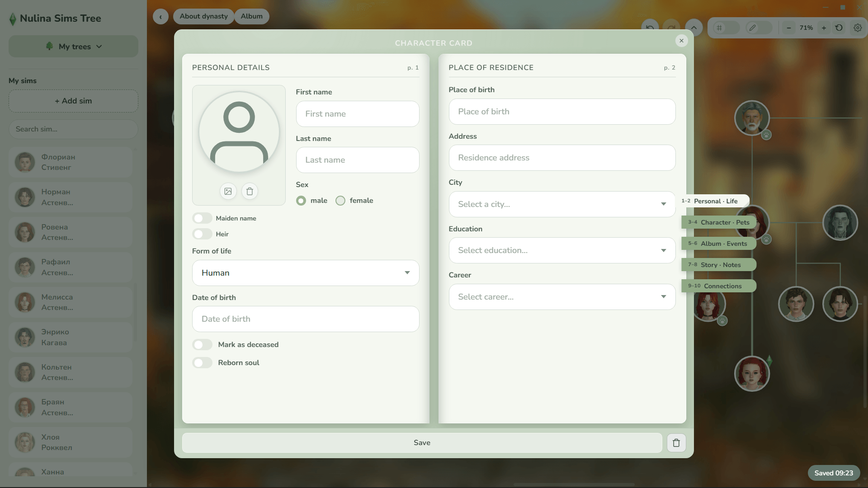Image resolution: width=868 pixels, height=488 pixels.
Task: Enable the Reborn soul switch
Action: pyautogui.click(x=202, y=363)
